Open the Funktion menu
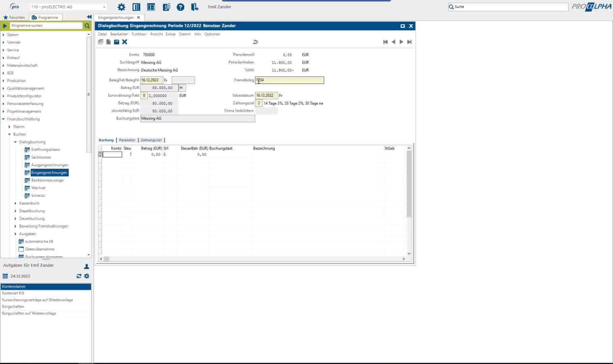Viewport: 613px width, 364px height. pyautogui.click(x=139, y=34)
